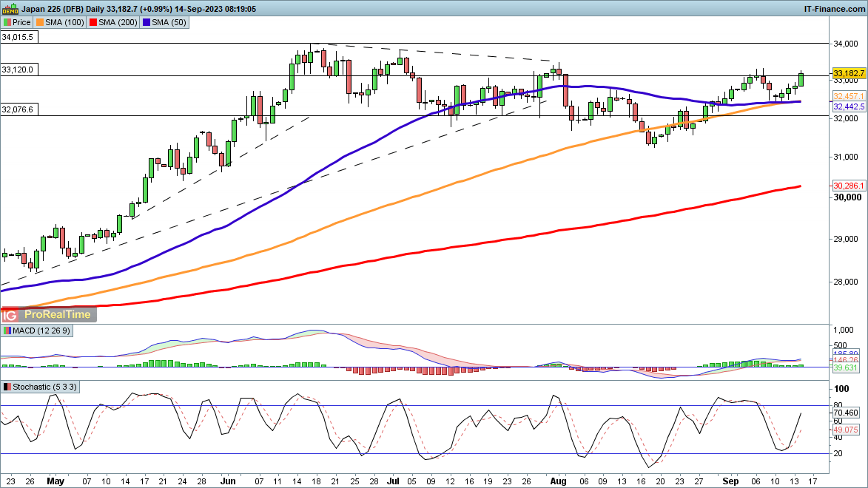Viewport: 868px width, 488px height.
Task: Click the Jun label on the time axis
Action: [227, 481]
